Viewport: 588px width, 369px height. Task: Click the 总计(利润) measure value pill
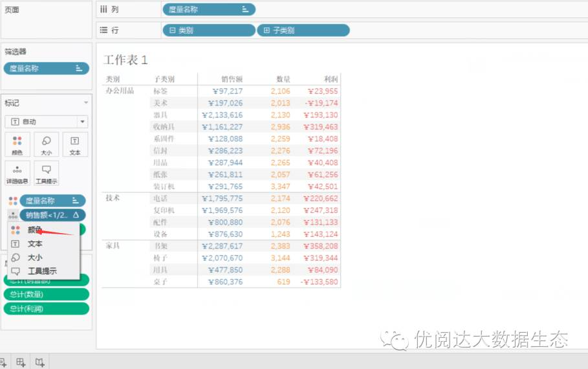(x=46, y=309)
